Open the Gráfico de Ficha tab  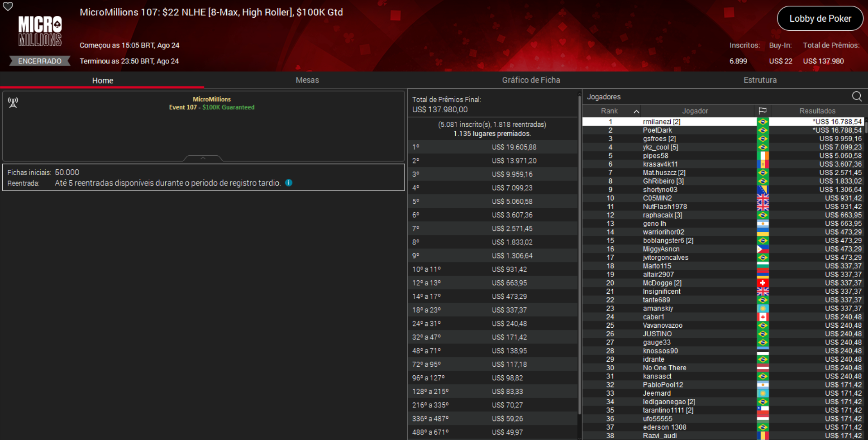531,80
